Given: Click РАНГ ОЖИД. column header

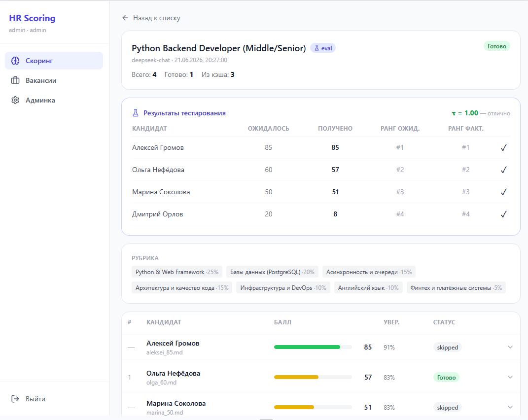Looking at the screenshot, I should pyautogui.click(x=400, y=129).
